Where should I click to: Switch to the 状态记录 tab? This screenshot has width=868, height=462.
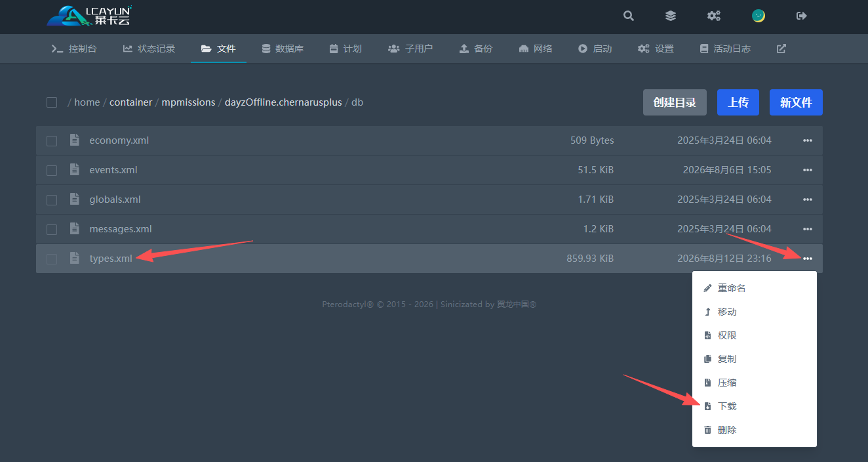149,49
